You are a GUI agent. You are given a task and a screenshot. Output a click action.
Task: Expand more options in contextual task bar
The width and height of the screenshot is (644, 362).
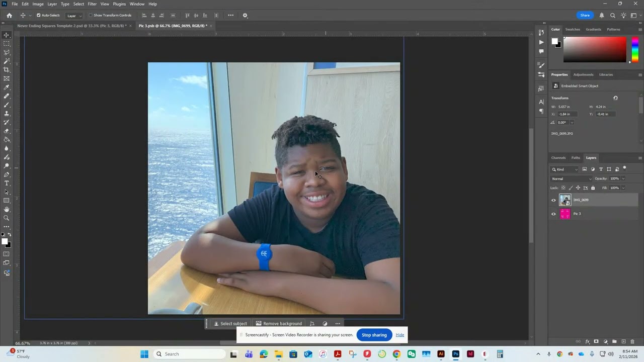pos(338,324)
